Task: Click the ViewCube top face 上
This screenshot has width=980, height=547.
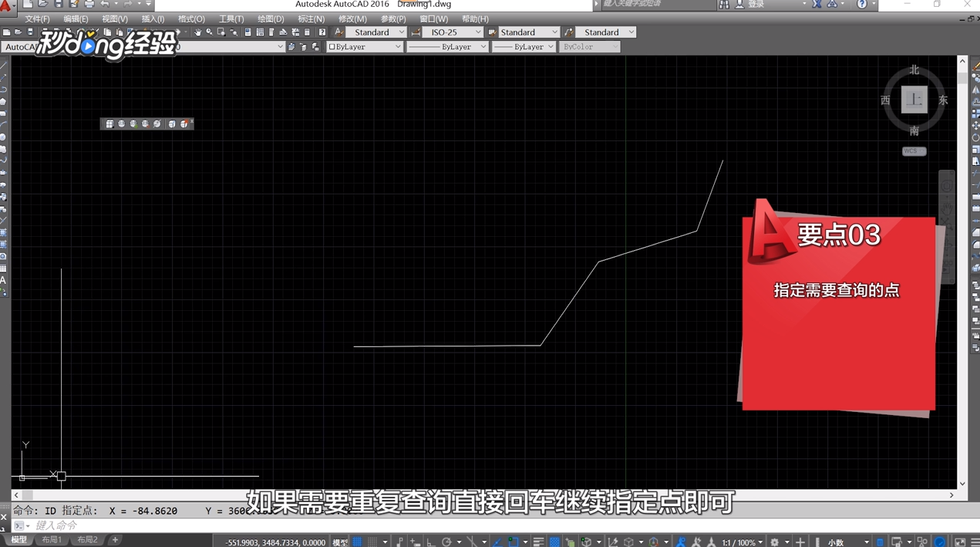Action: (x=914, y=100)
